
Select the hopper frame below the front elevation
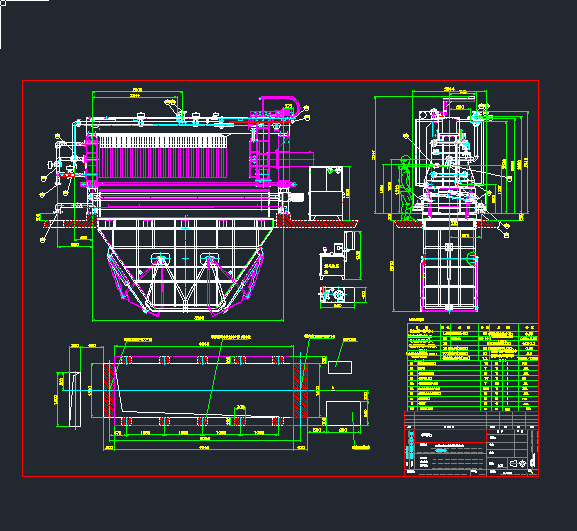pos(185,267)
